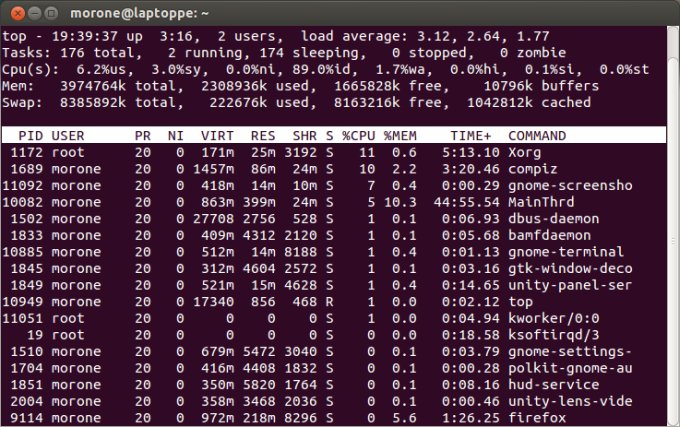Select the TIME+ column header

click(471, 136)
